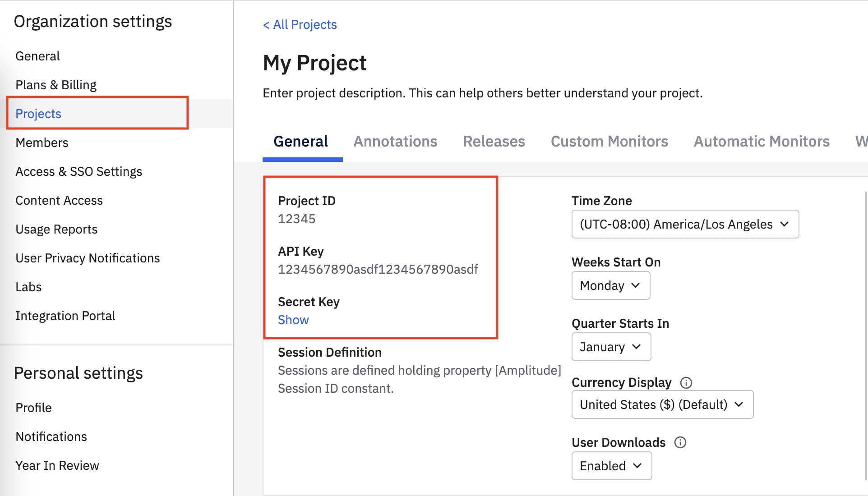
Task: Open Year In Review
Action: point(57,465)
